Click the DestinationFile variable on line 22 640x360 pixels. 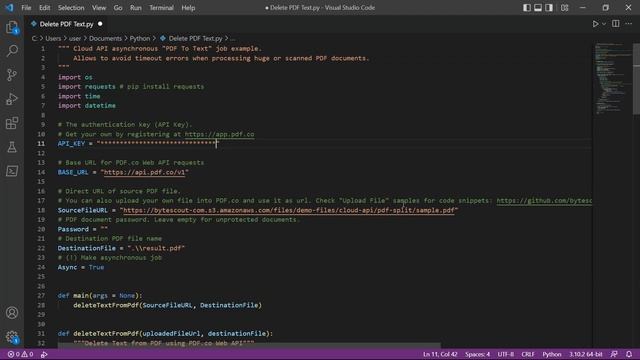[x=87, y=248]
